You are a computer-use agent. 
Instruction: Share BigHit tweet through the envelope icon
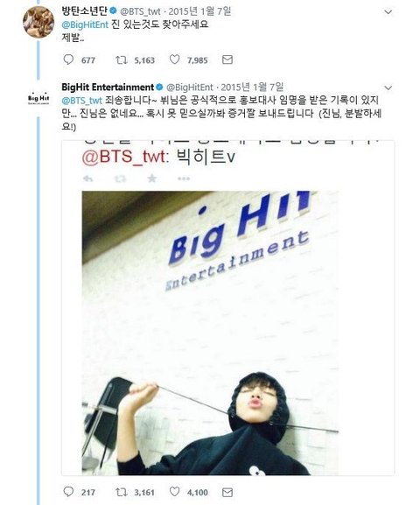point(227,492)
